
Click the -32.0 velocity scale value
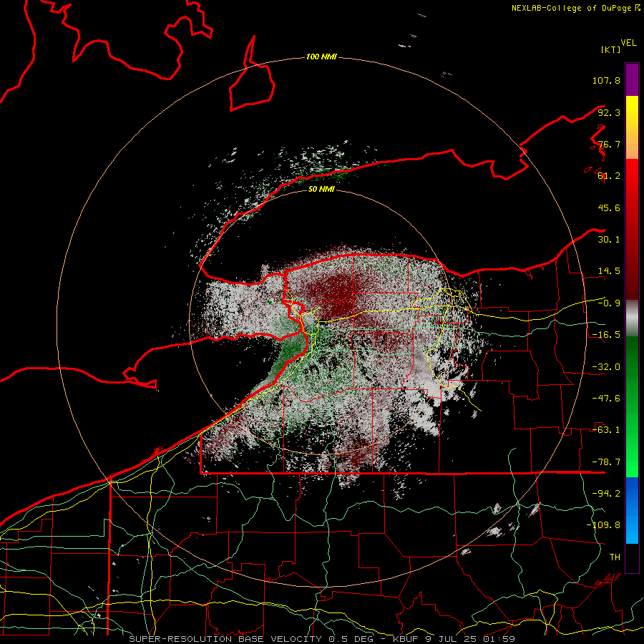(606, 367)
